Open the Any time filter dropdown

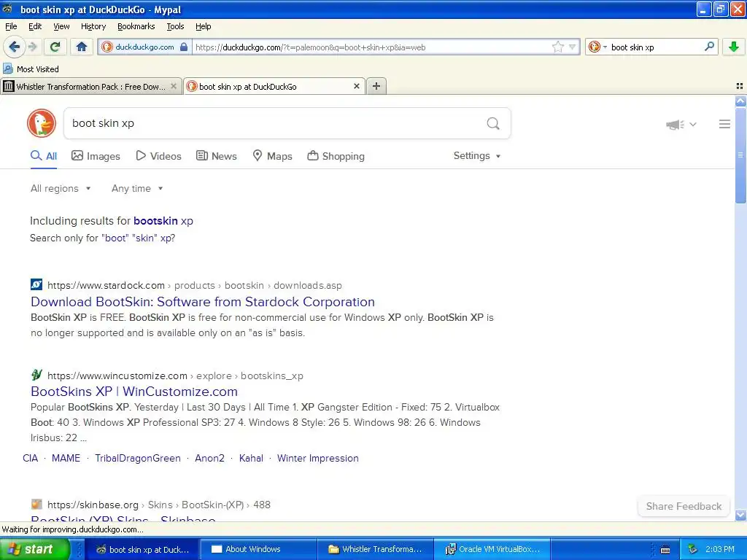[137, 189]
